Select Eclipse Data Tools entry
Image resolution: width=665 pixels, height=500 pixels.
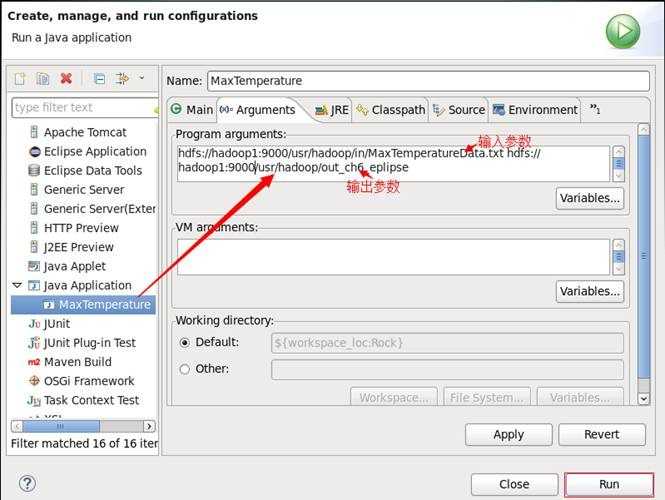pos(93,170)
